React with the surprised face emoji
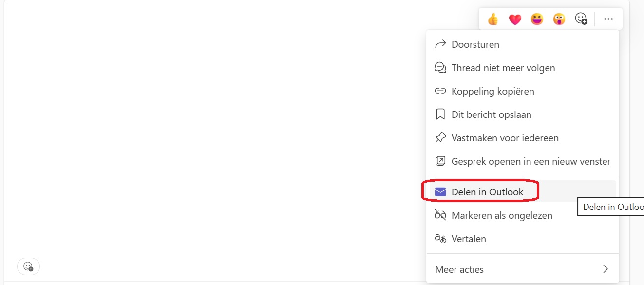 pos(559,19)
